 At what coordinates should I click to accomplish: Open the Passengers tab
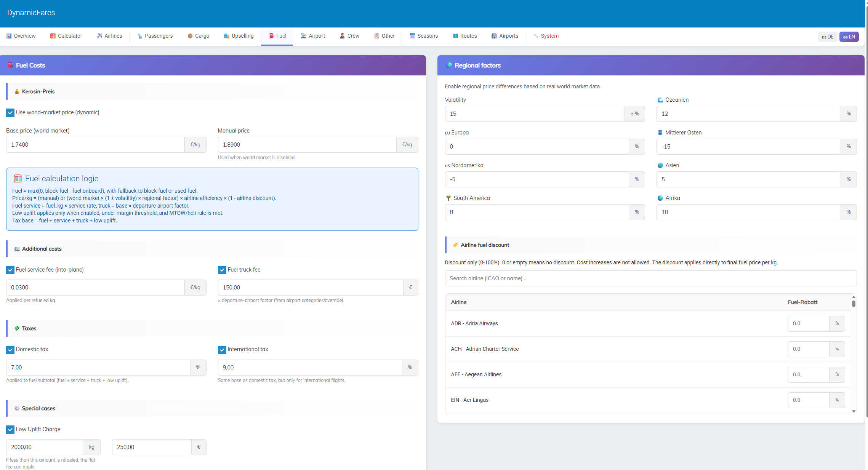click(155, 36)
